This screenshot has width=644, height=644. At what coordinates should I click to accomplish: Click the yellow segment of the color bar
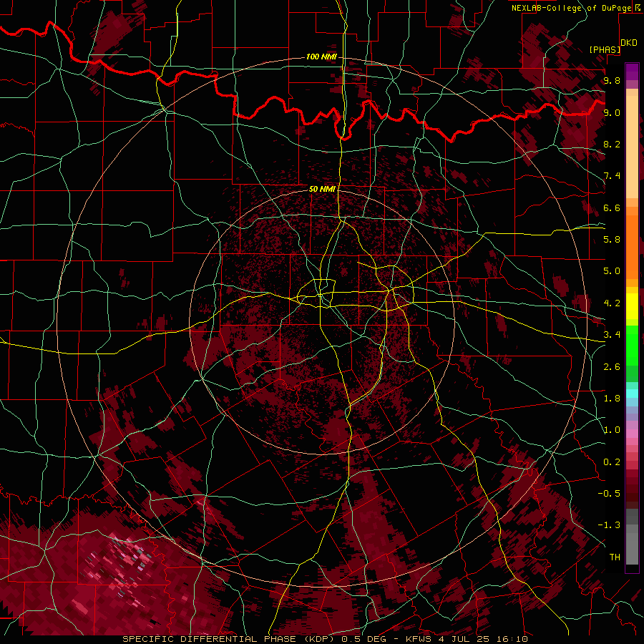(632, 306)
